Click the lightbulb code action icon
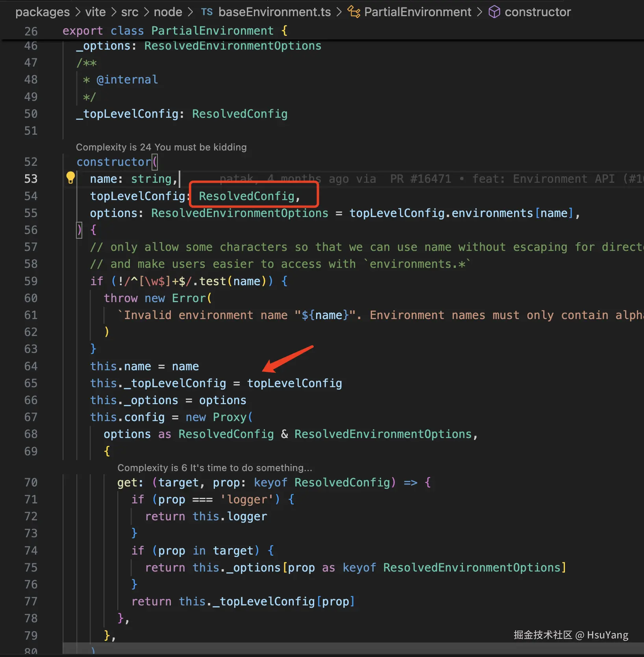644x657 pixels. coord(70,178)
